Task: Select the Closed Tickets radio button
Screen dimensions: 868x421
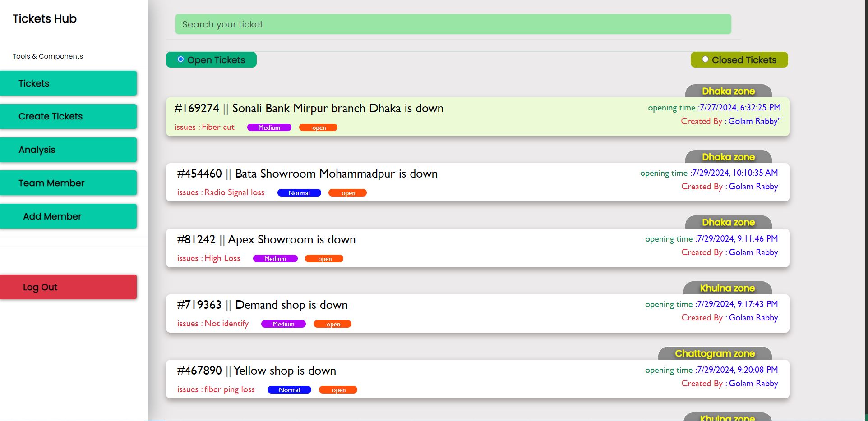Action: (x=705, y=59)
